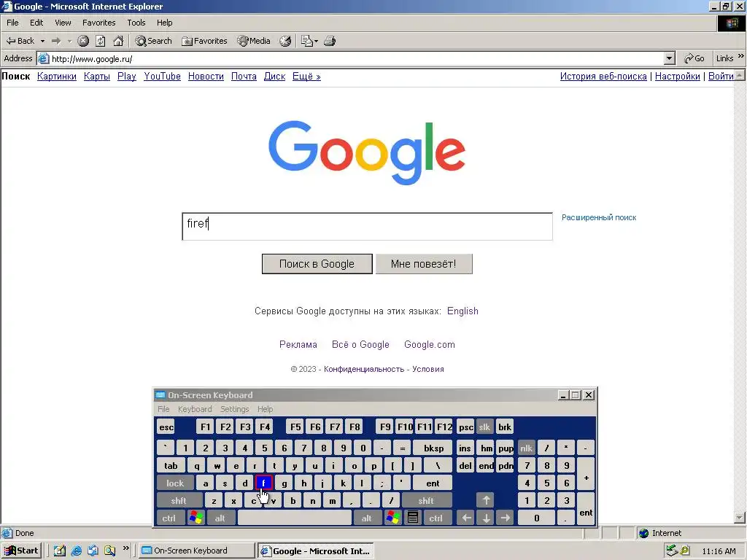Click the right arrow key on keyboard
Viewport: 747px width, 560px height.
pos(506,518)
